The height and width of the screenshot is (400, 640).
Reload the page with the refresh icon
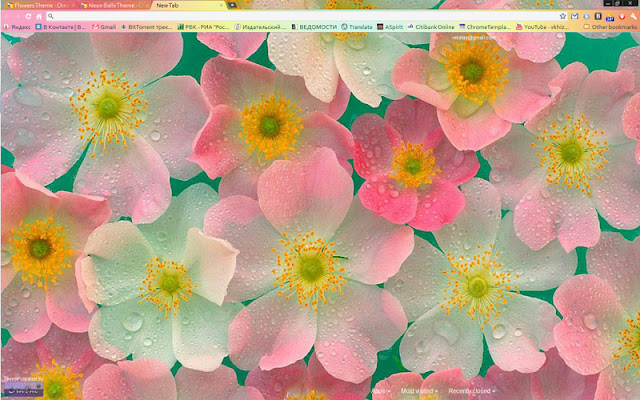coord(28,16)
